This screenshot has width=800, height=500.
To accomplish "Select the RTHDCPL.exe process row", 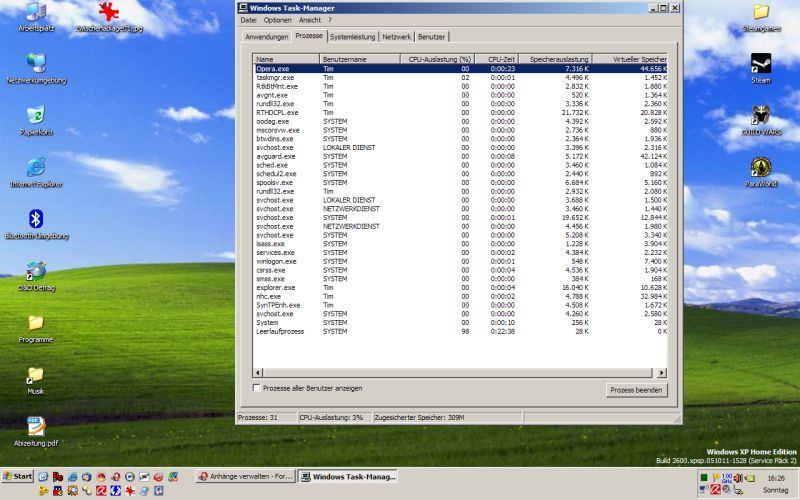I will click(460, 112).
